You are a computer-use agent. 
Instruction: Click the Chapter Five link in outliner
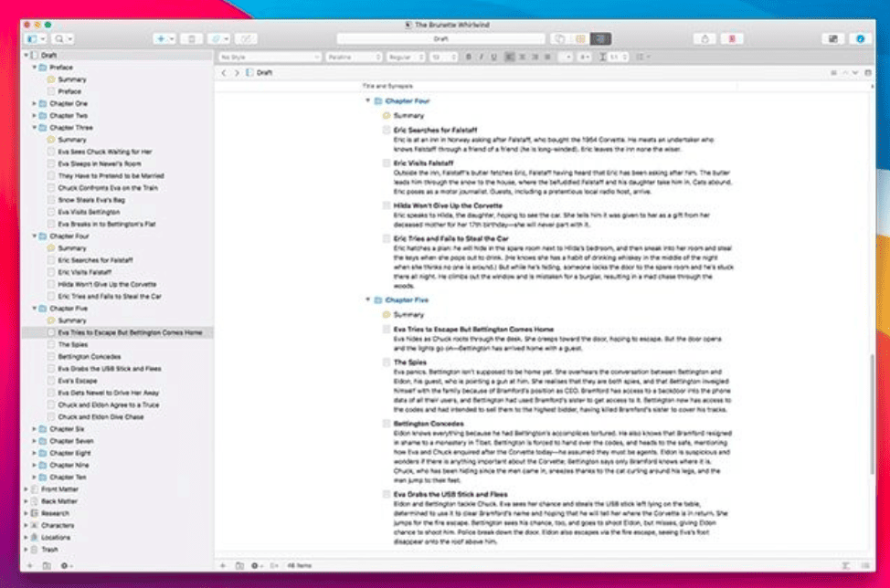(407, 300)
